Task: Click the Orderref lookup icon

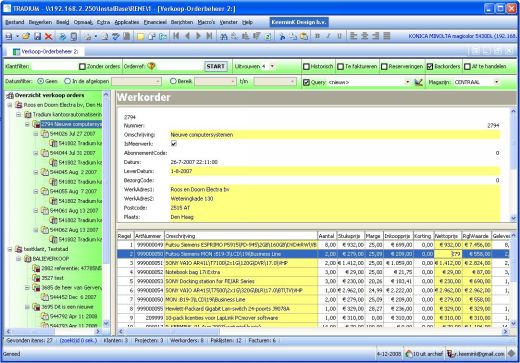Action: click(x=151, y=66)
